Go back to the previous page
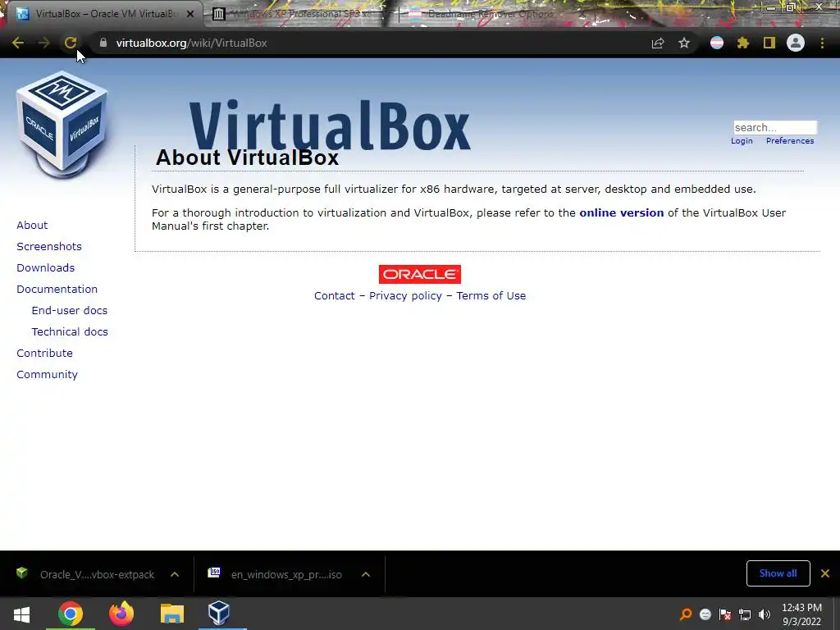 click(18, 43)
